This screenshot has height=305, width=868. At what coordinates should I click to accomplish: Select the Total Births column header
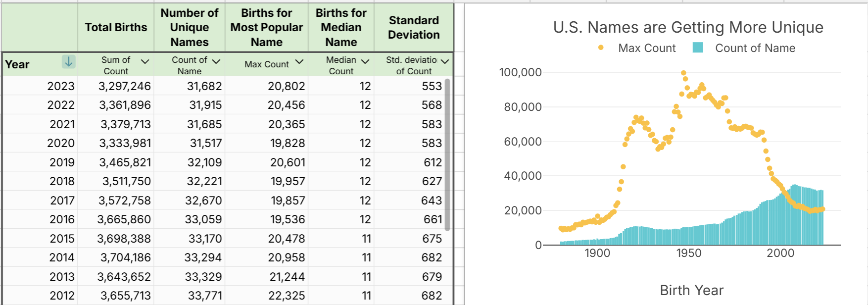point(116,27)
